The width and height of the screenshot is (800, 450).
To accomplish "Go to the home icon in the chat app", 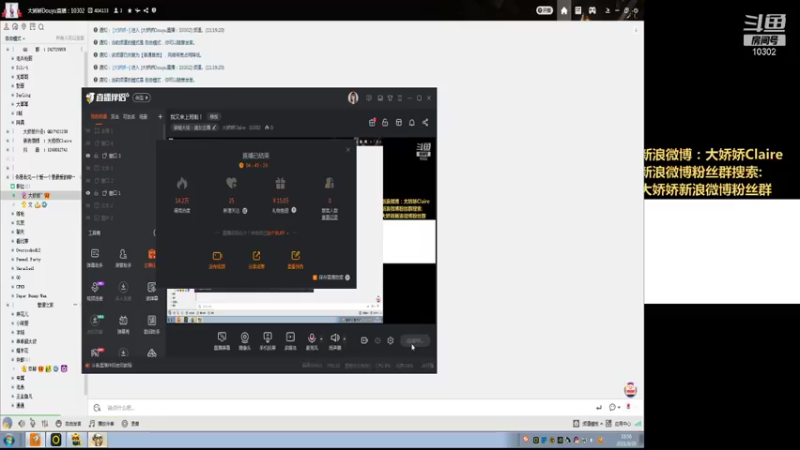I will coord(564,10).
